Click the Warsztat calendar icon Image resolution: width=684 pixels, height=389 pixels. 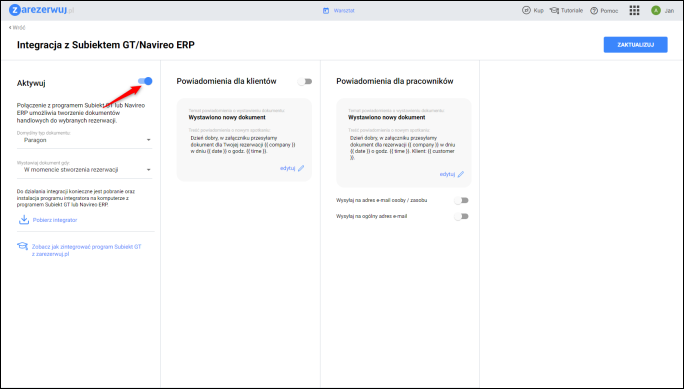point(326,11)
